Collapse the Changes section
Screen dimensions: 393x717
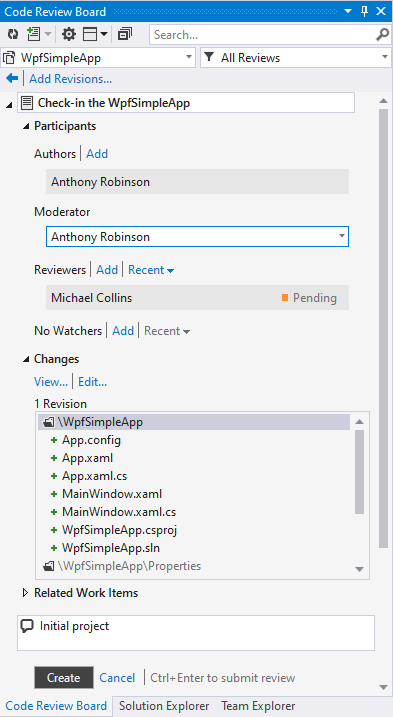[26, 359]
